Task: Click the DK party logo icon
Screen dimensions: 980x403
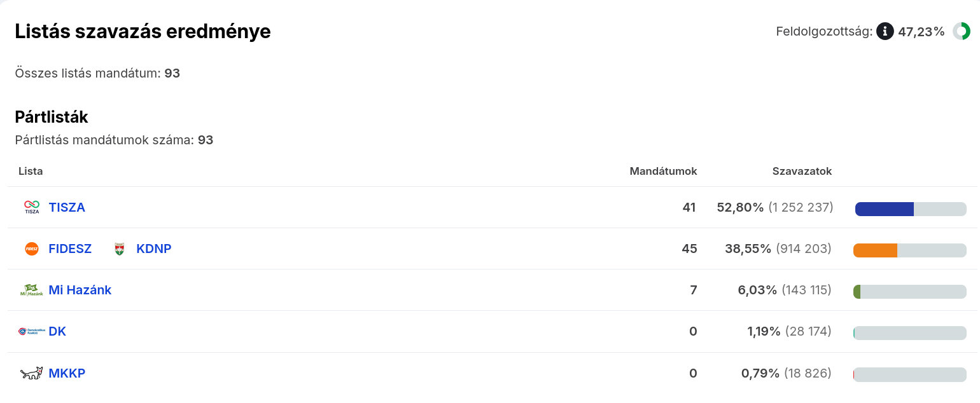Action: [32, 332]
